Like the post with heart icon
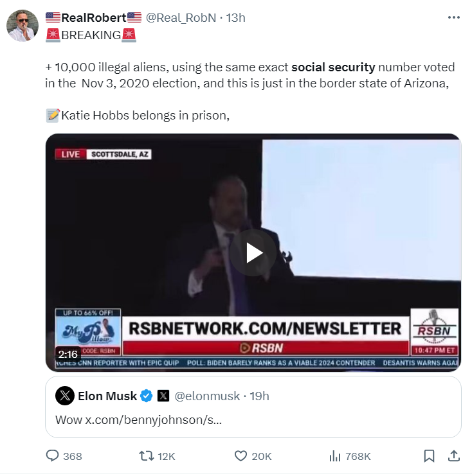 point(241,456)
